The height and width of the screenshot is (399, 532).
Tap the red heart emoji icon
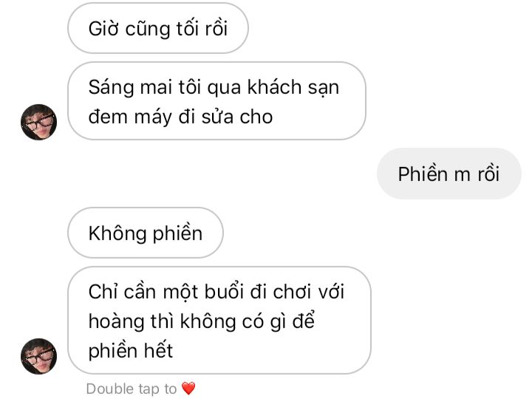point(188,389)
